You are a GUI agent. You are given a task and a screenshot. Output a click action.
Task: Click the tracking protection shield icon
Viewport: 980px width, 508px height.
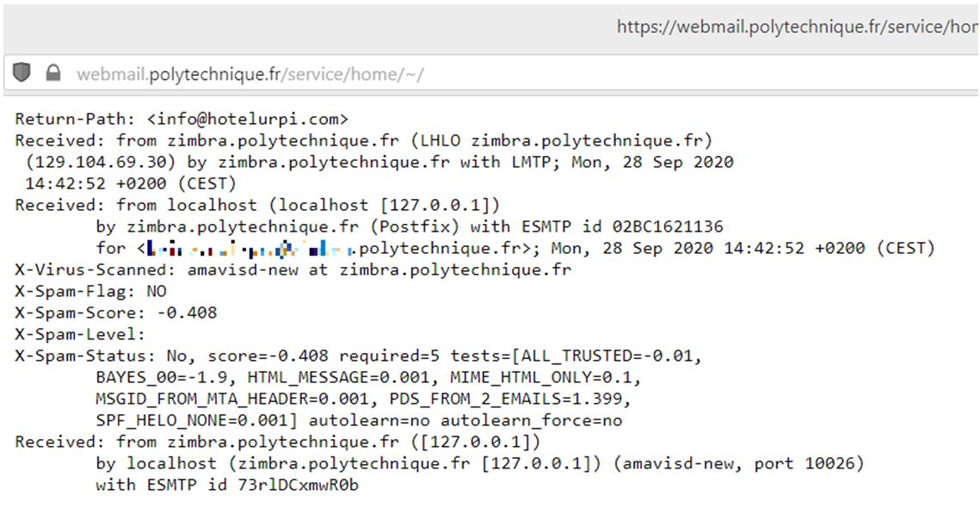tap(22, 74)
